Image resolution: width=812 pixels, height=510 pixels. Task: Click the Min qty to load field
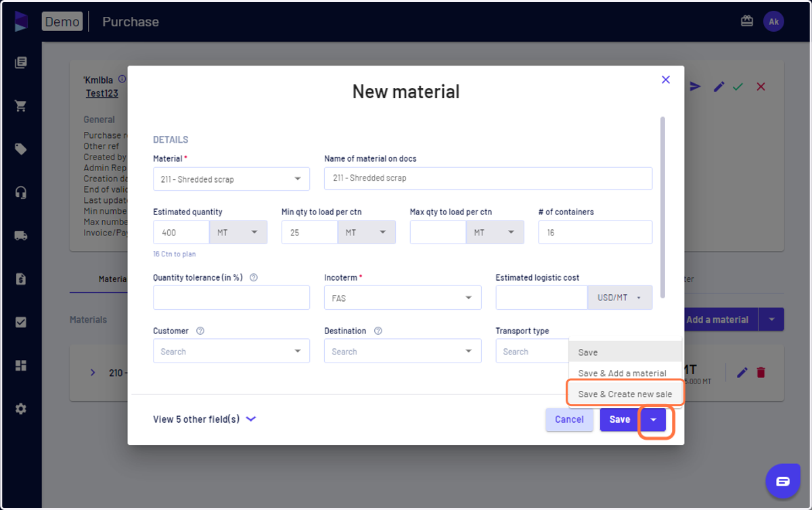pyautogui.click(x=310, y=233)
